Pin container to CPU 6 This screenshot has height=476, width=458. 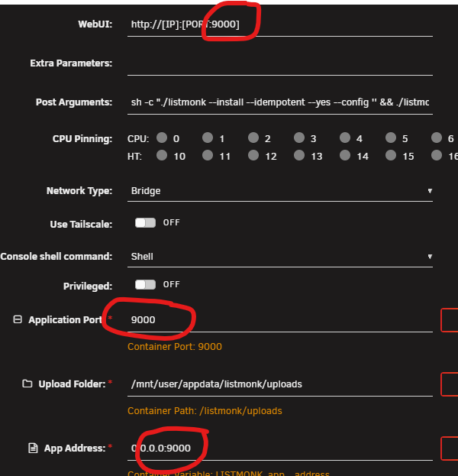(x=437, y=138)
